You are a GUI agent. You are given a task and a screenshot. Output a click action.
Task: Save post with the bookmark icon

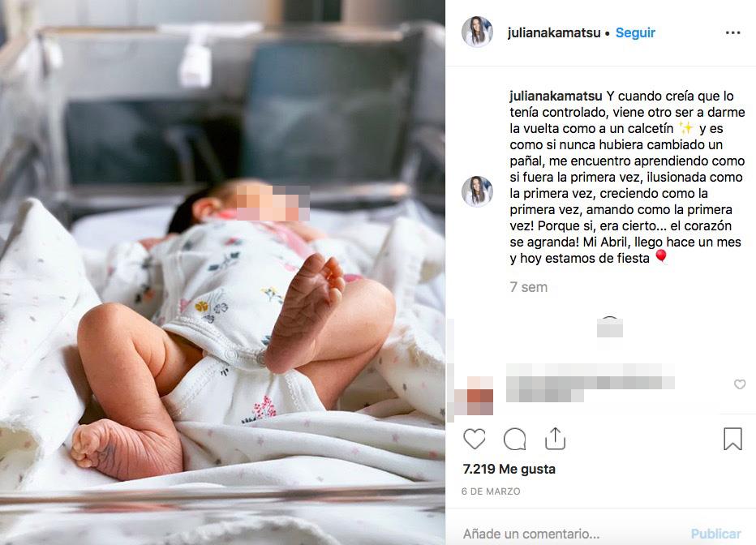pyautogui.click(x=732, y=439)
